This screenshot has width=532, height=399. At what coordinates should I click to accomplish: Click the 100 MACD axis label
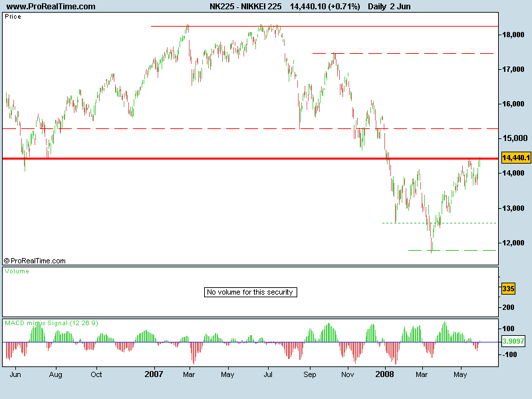tap(508, 329)
